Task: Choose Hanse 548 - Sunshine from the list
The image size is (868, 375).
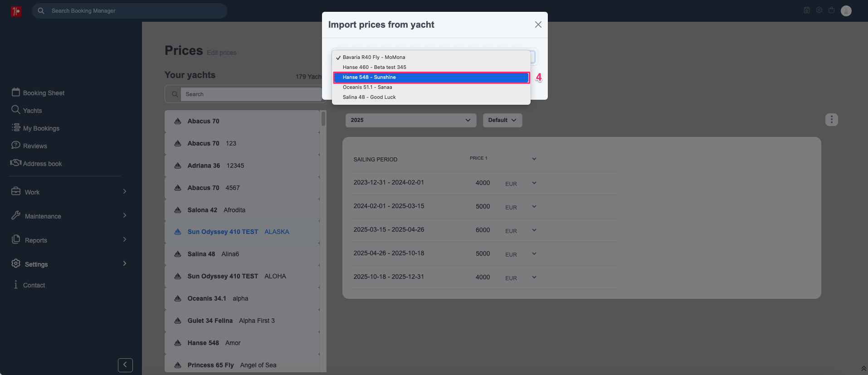Action: [x=431, y=78]
